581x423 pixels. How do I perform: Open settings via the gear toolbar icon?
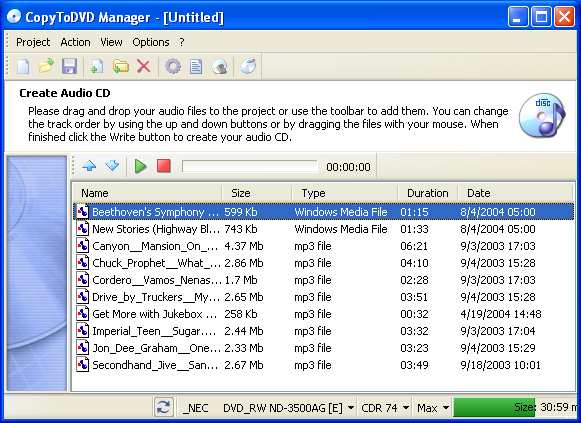173,67
